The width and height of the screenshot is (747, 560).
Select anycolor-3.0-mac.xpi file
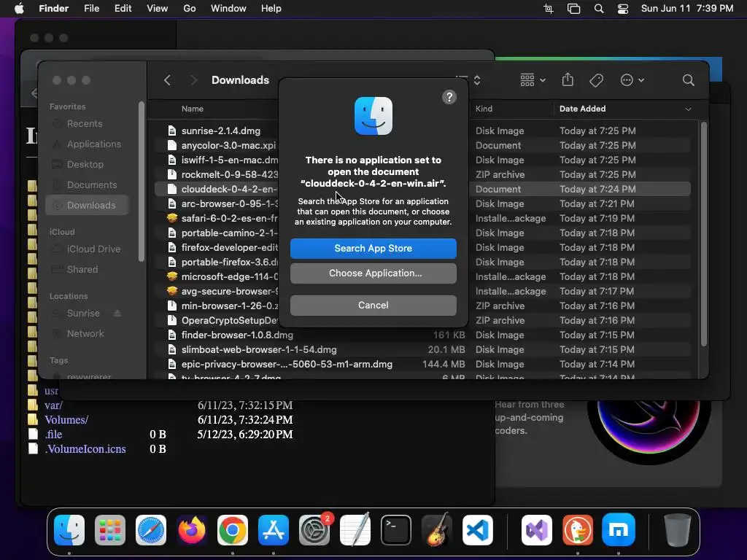(422, 145)
